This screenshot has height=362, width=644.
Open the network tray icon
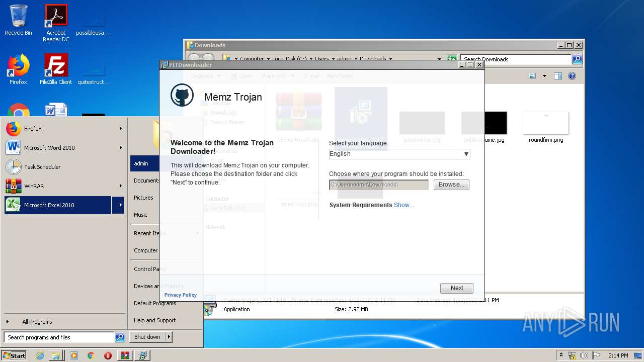point(572,355)
